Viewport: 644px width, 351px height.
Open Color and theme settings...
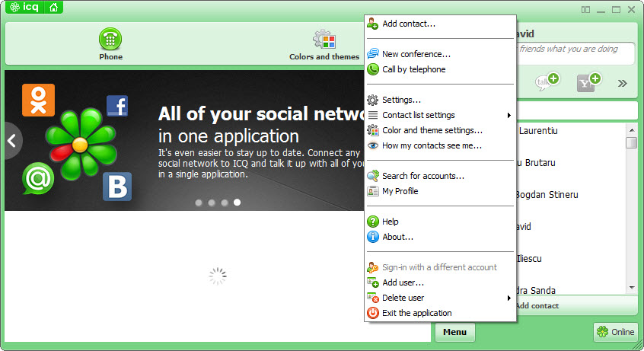440,130
